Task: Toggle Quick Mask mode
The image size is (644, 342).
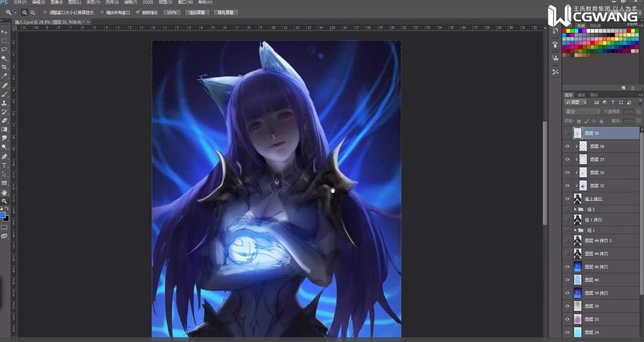Action: point(4,227)
